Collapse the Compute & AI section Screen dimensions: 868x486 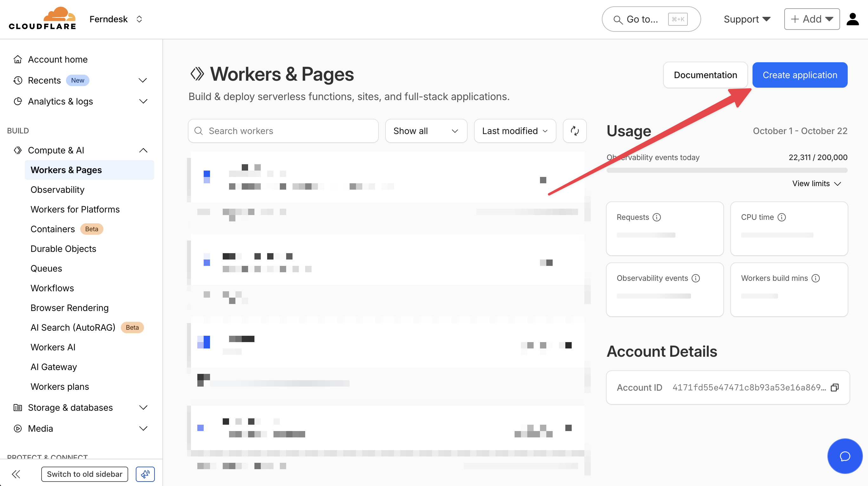pyautogui.click(x=143, y=150)
